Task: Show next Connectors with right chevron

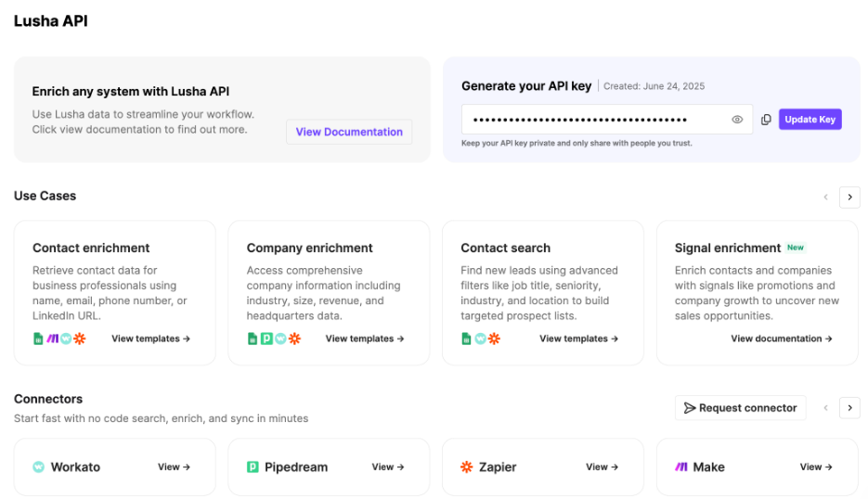Action: point(849,408)
